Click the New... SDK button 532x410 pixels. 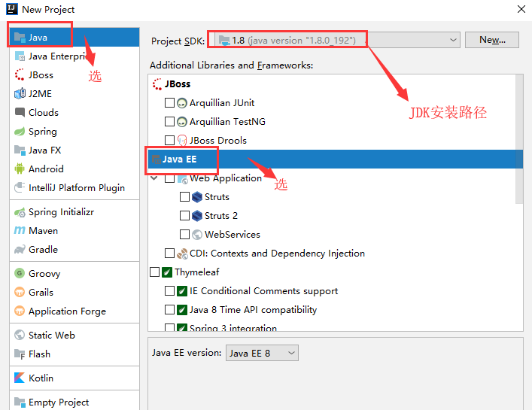pyautogui.click(x=492, y=40)
